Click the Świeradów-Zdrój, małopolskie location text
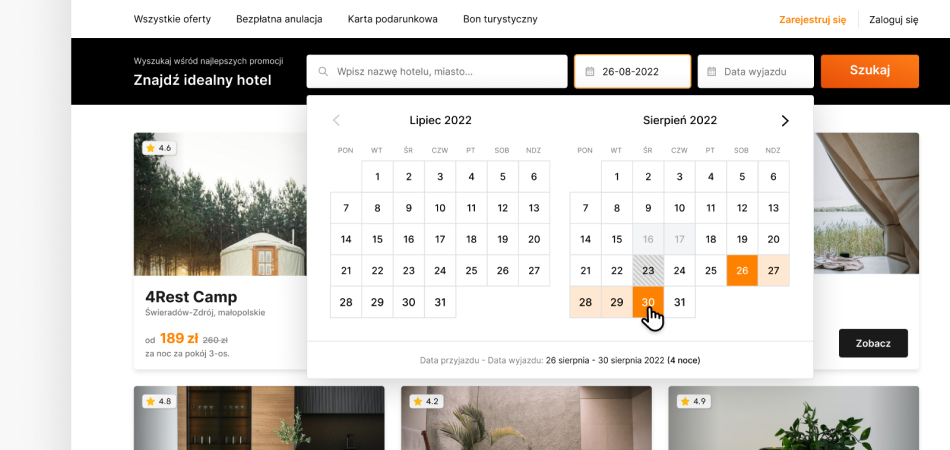Viewport: 950px width, 450px height. click(205, 313)
